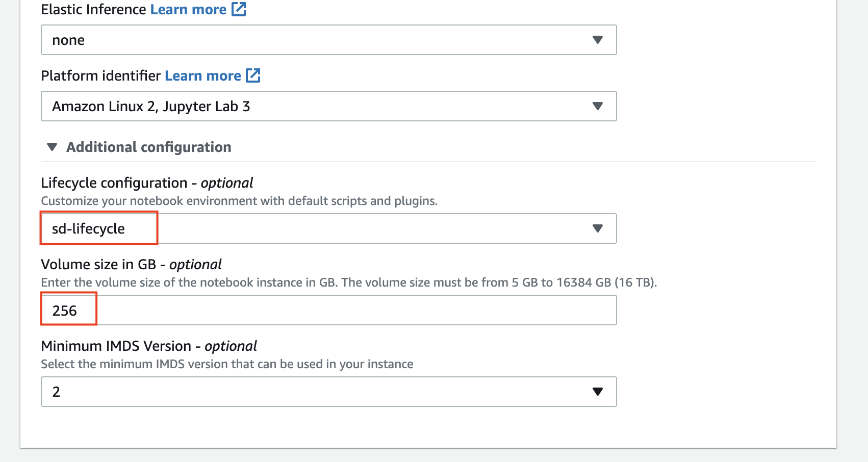868x462 pixels.
Task: Click the sd-lifecycle highlighted value
Action: [x=89, y=228]
